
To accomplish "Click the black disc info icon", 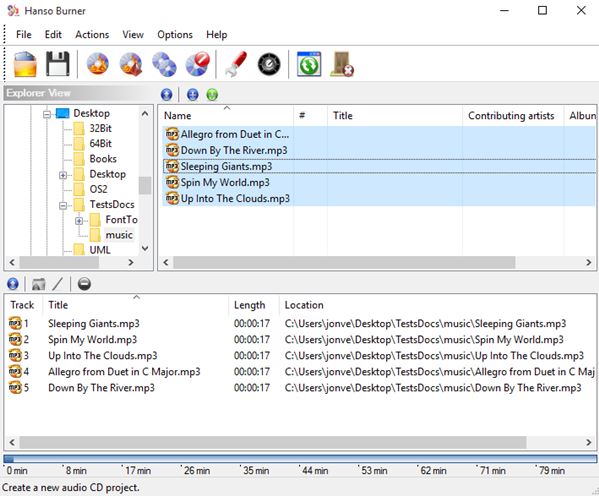I will click(x=269, y=64).
